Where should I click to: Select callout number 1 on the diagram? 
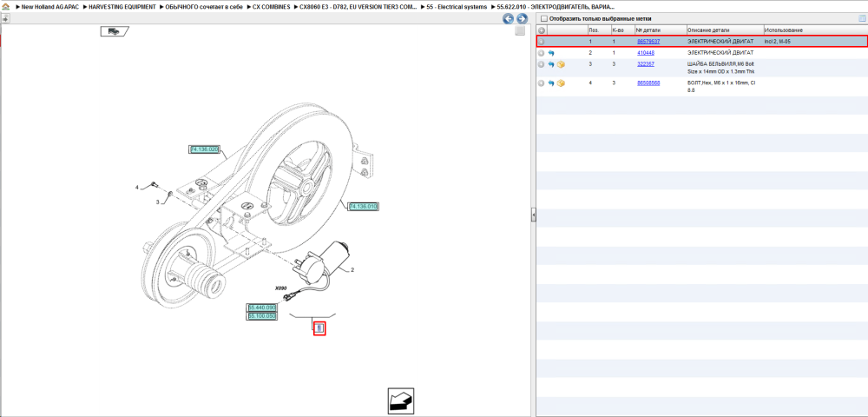coord(319,328)
